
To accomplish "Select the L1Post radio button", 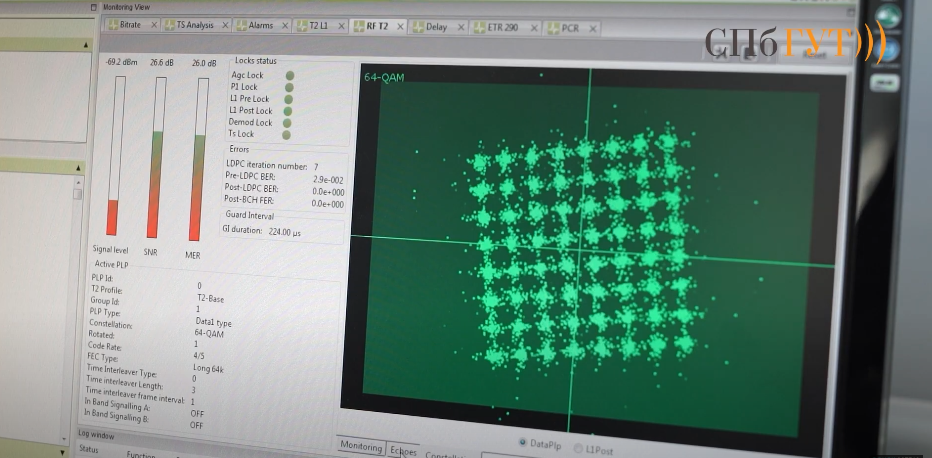I will 579,447.
